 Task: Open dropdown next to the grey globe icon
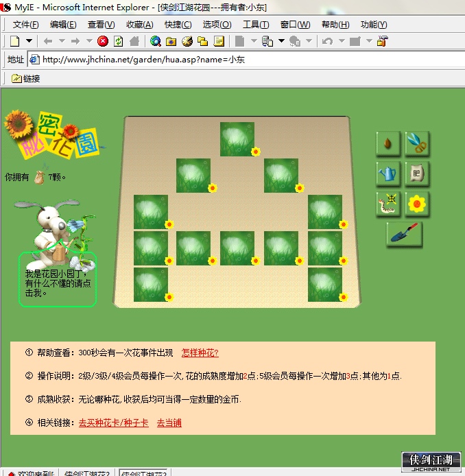click(309, 40)
